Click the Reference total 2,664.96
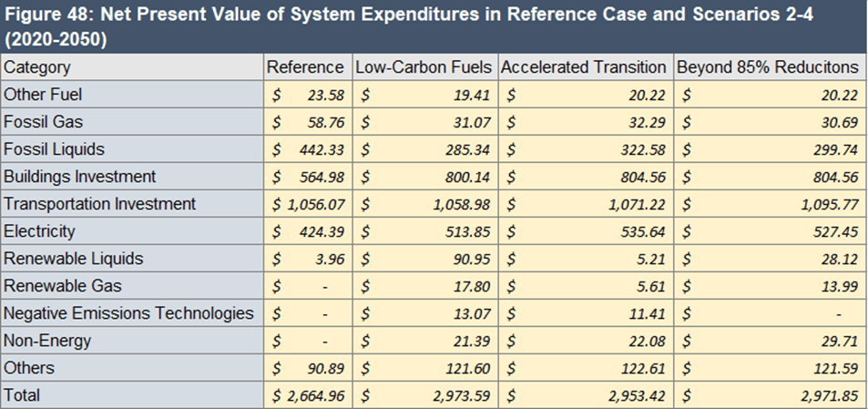Viewport: 868px width, 409px height. 311,396
